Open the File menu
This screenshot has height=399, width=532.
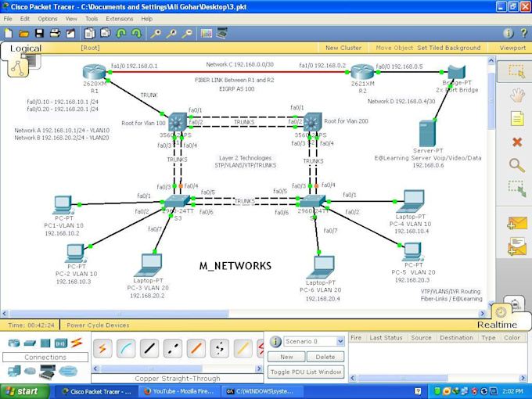(x=8, y=19)
